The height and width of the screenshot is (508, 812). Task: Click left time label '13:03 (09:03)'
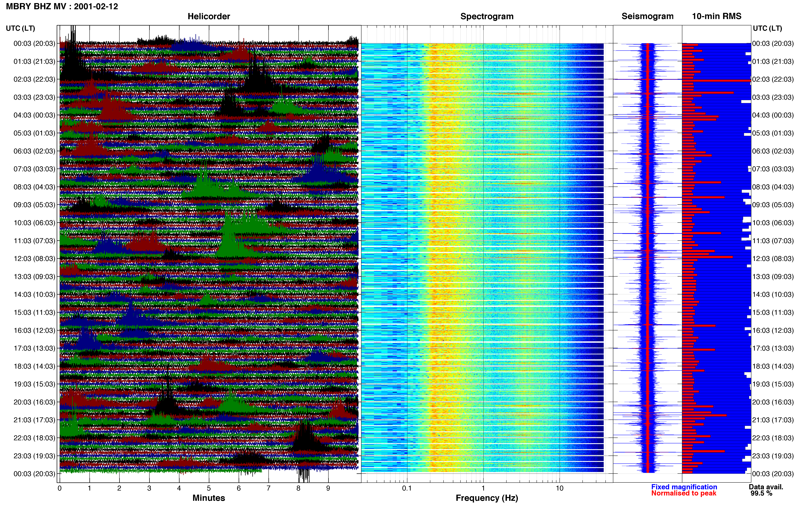(x=34, y=277)
